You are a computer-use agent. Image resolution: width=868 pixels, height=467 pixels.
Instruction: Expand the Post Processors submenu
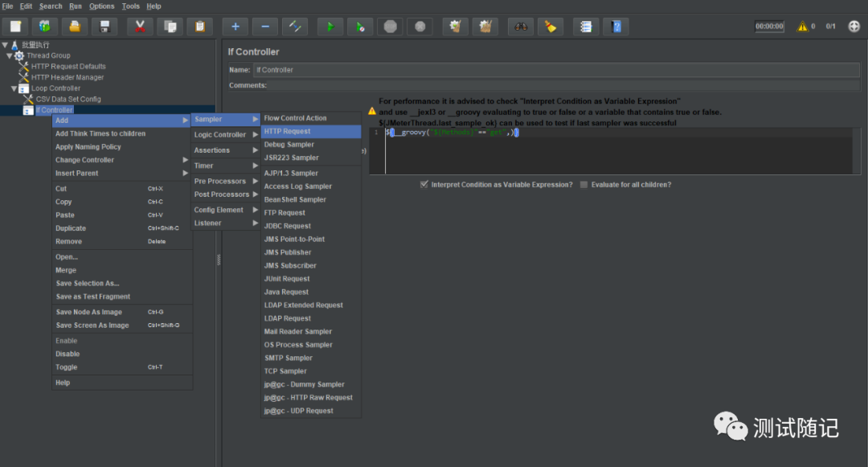pyautogui.click(x=226, y=195)
